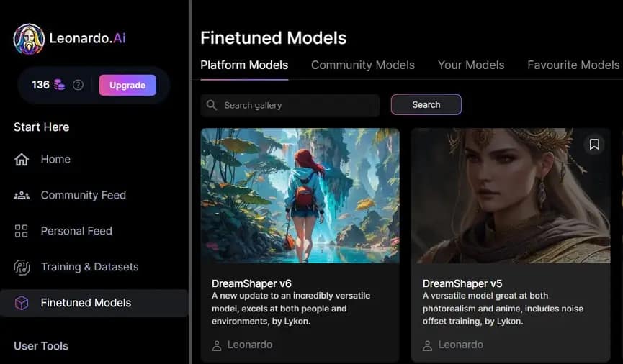
Task: Click the Leonardo.Ai wizard avatar logo
Action: [29, 39]
